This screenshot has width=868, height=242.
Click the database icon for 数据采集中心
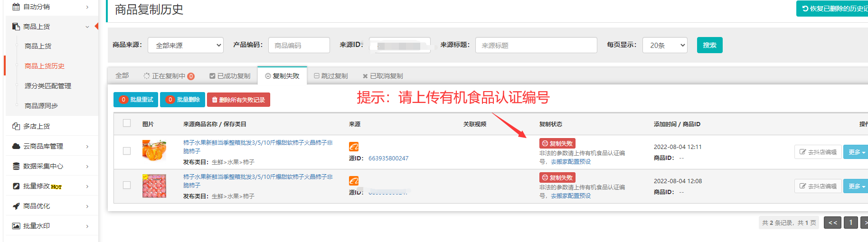[x=16, y=166]
